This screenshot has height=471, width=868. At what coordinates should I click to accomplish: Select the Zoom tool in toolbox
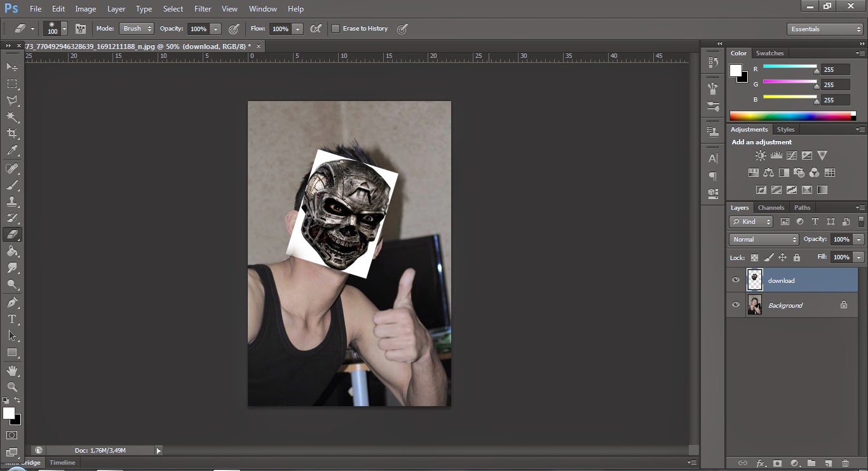12,386
